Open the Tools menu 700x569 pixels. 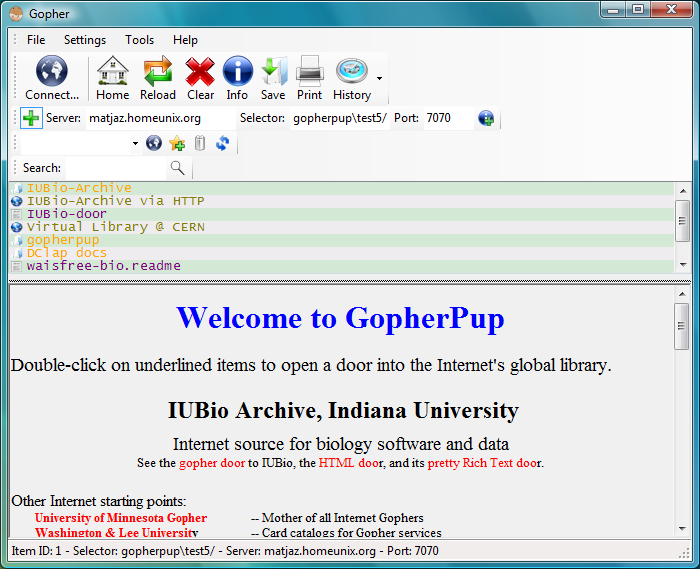(139, 40)
